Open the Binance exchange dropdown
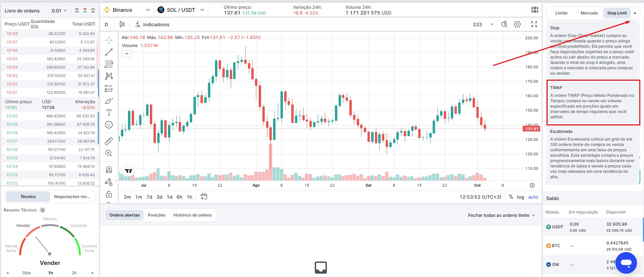The image size is (644, 277). [x=127, y=10]
